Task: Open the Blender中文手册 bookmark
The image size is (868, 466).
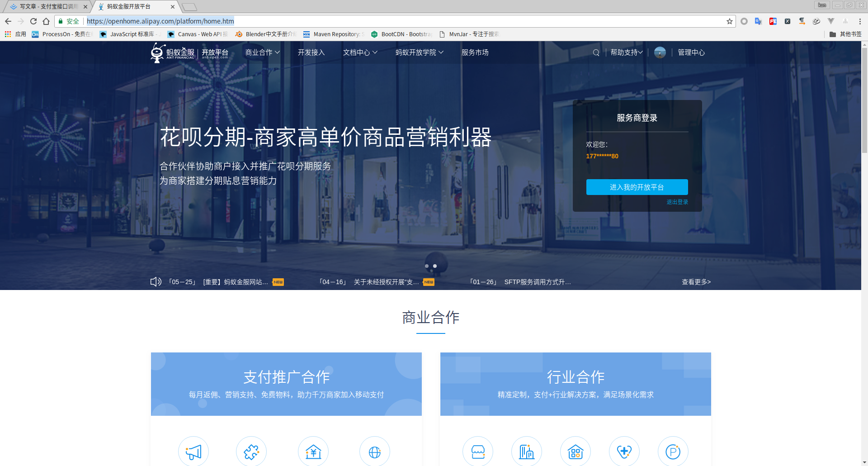Action: 266,34
